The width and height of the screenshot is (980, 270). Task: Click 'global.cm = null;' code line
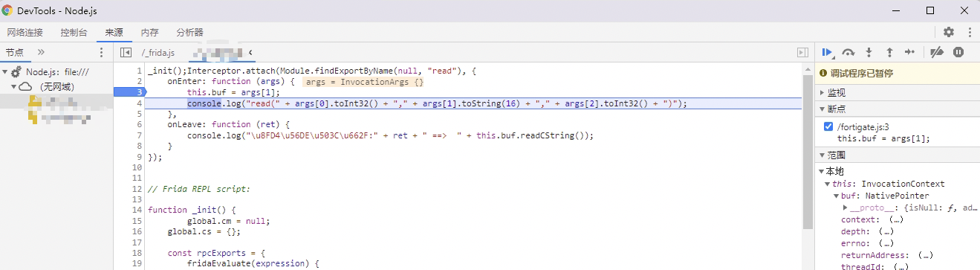tap(229, 221)
